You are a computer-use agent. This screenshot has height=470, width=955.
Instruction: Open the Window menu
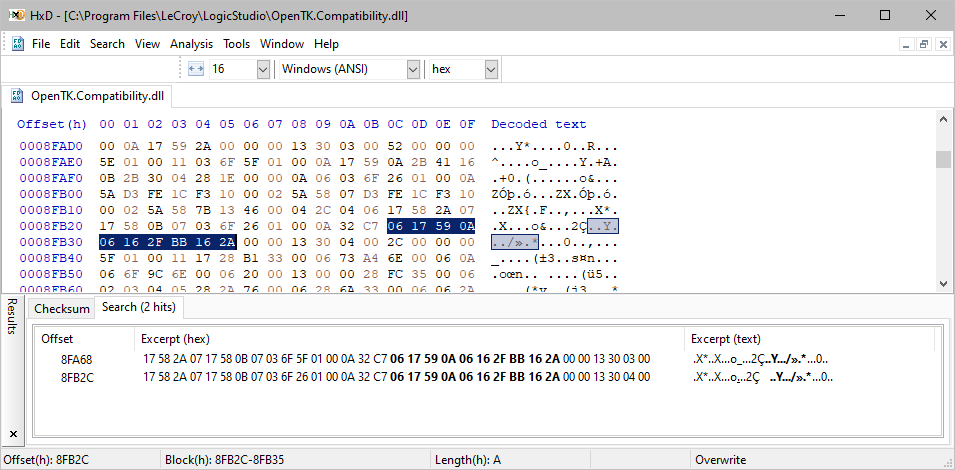pos(282,44)
